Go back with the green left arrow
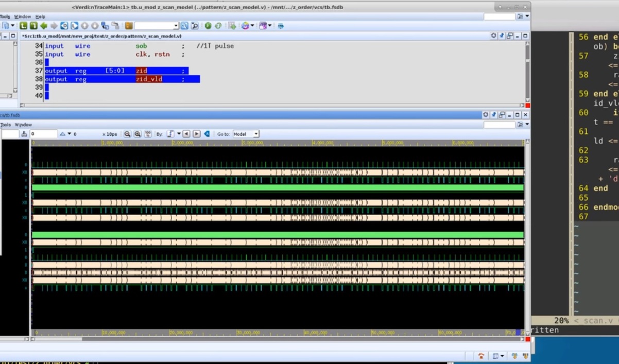 [43, 26]
